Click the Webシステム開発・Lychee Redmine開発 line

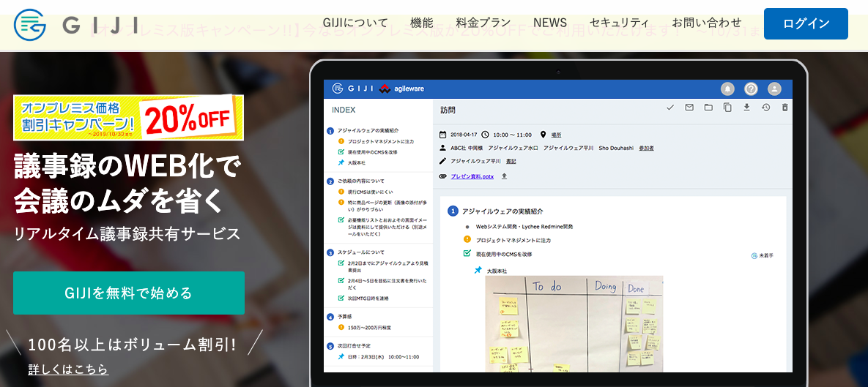[524, 227]
